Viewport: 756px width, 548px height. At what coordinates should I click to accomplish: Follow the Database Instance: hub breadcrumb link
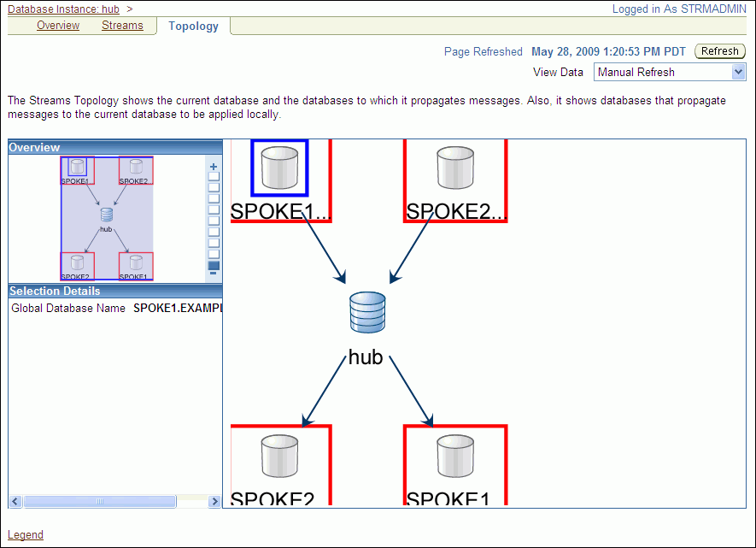tap(63, 9)
